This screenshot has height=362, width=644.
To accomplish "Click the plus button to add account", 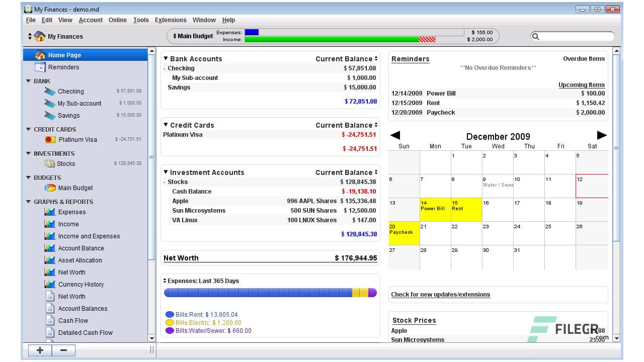I will pyautogui.click(x=40, y=350).
